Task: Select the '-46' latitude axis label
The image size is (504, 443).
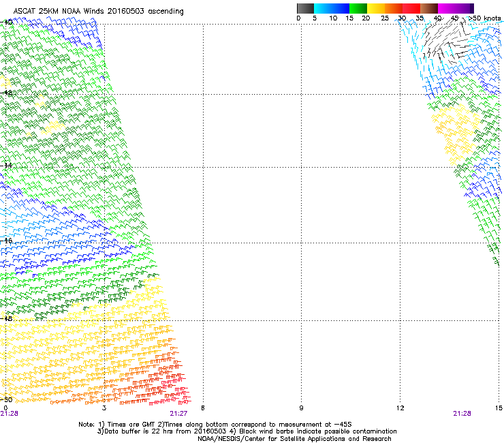Action: coord(6,241)
